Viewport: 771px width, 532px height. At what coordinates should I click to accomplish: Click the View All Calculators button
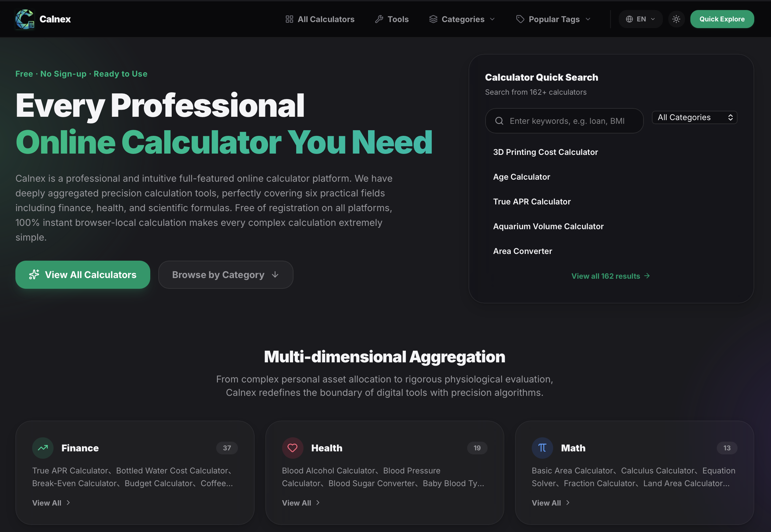coord(83,275)
